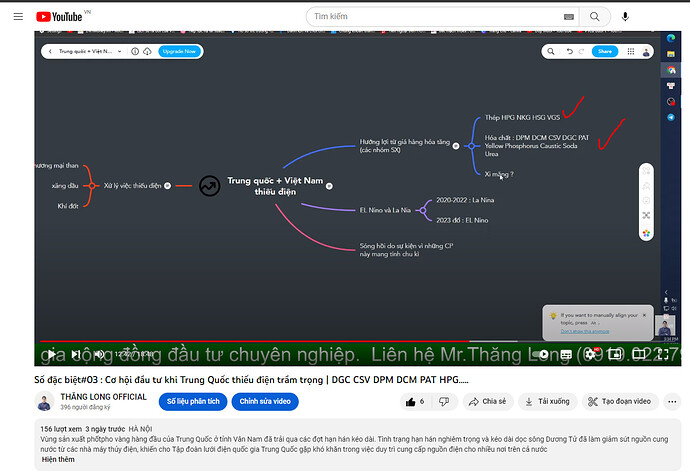Click the cloud download icon in mind map

pyautogui.click(x=147, y=52)
